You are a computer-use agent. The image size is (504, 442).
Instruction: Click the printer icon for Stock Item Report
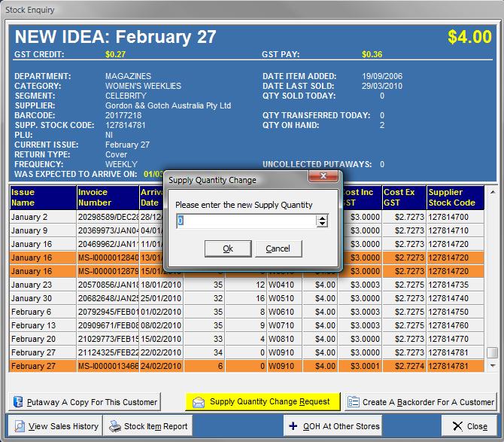tap(114, 426)
